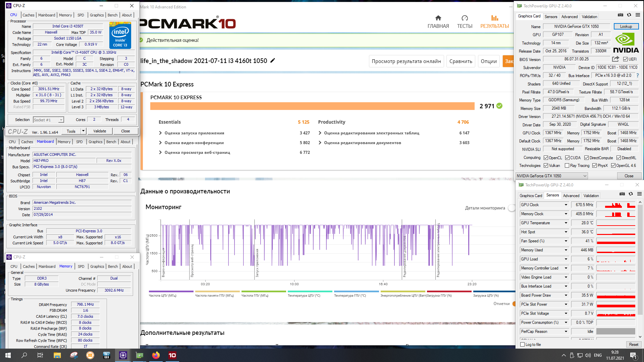Toggle the DirectCompute checkbox

(586, 158)
